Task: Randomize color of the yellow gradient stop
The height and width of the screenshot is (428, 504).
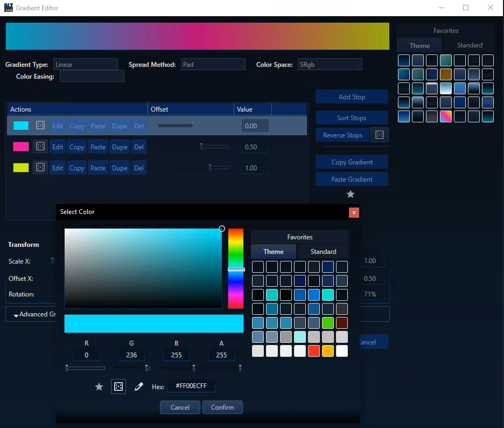Action: [x=40, y=168]
